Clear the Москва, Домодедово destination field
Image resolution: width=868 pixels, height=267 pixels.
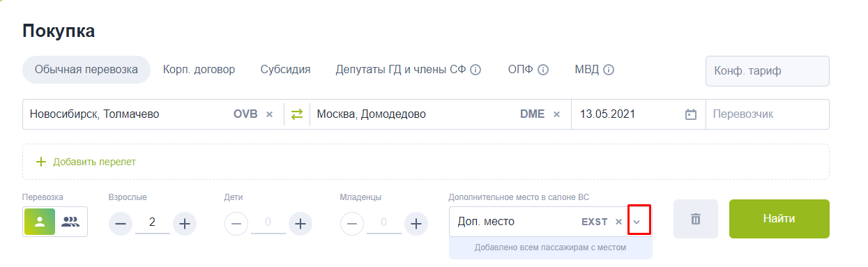point(556,114)
